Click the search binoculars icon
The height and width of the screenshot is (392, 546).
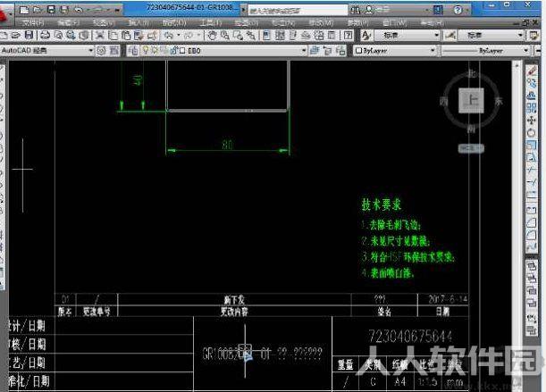(x=355, y=10)
